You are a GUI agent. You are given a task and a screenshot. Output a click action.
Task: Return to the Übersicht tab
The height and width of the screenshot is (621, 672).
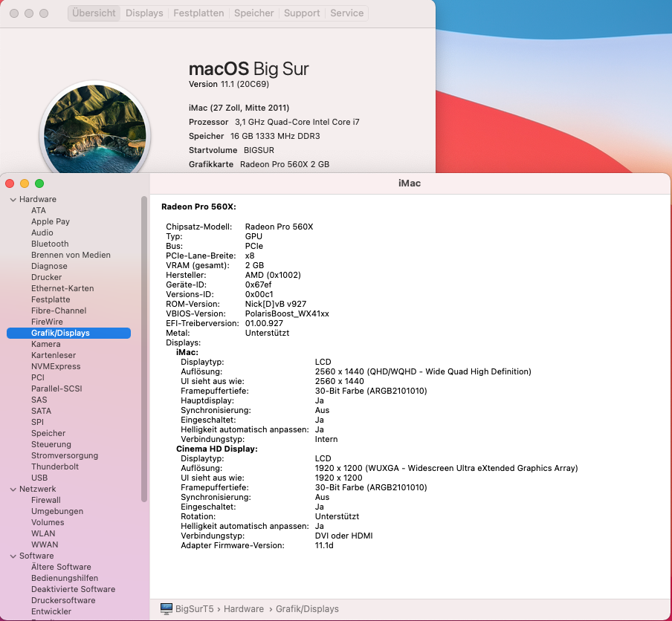(93, 13)
